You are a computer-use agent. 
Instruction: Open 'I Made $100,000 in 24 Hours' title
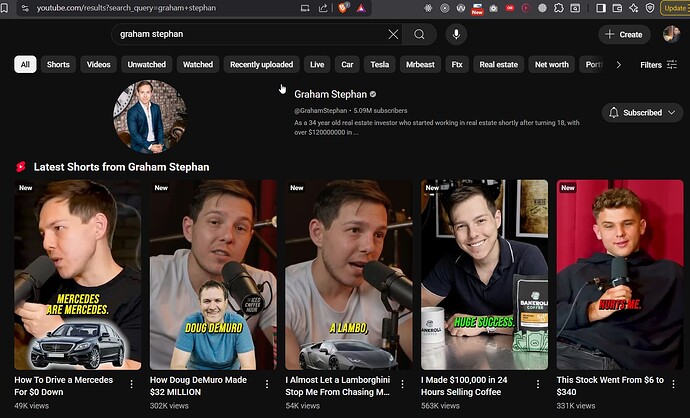tap(464, 386)
